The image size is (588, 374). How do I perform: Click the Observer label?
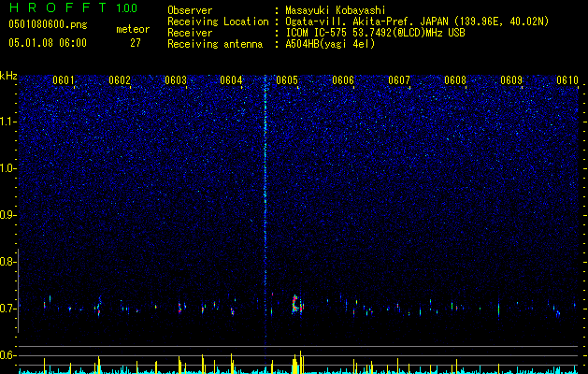coord(190,10)
